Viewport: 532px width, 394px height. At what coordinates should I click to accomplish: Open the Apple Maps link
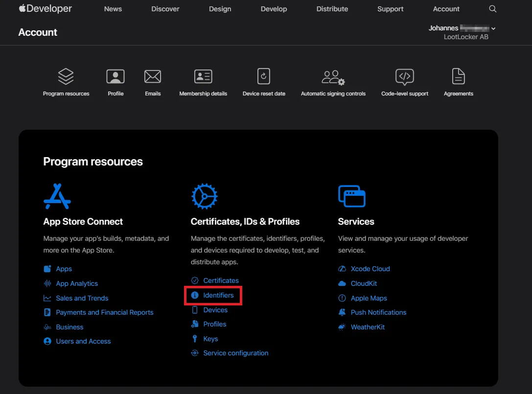[x=369, y=298]
